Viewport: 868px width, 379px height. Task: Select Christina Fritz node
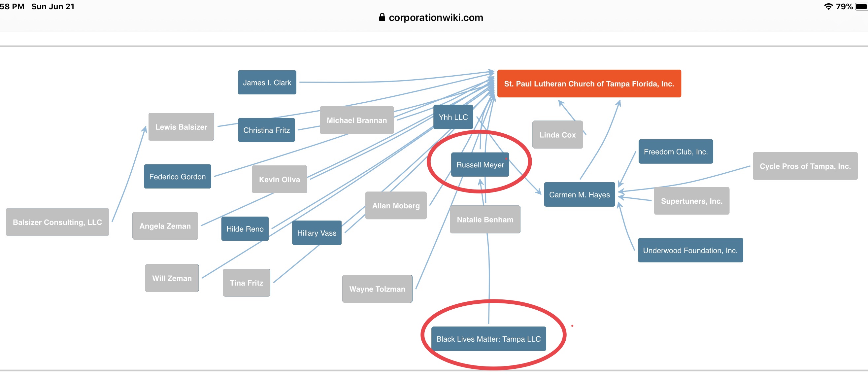[x=267, y=130]
